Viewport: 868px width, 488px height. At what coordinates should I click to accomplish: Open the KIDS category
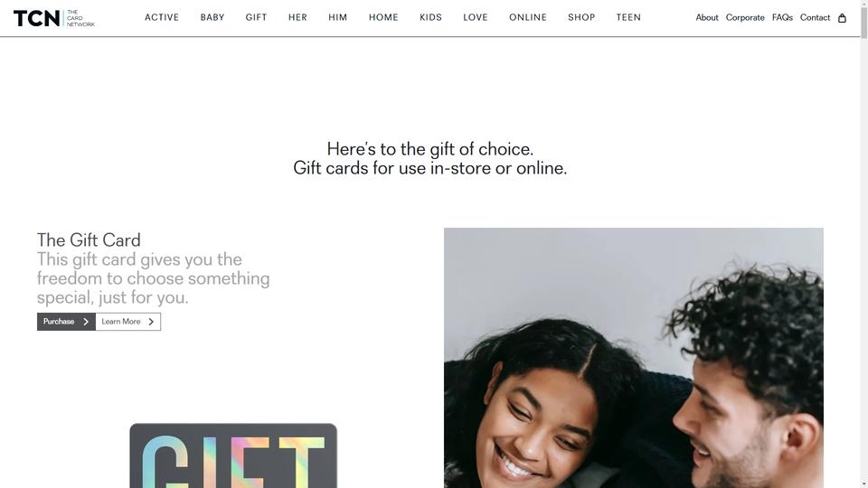point(430,18)
